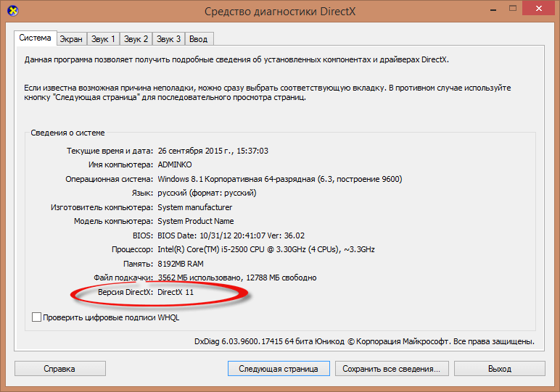The image size is (560, 392).
Task: Go to the Звук 3 tab
Action: 168,39
